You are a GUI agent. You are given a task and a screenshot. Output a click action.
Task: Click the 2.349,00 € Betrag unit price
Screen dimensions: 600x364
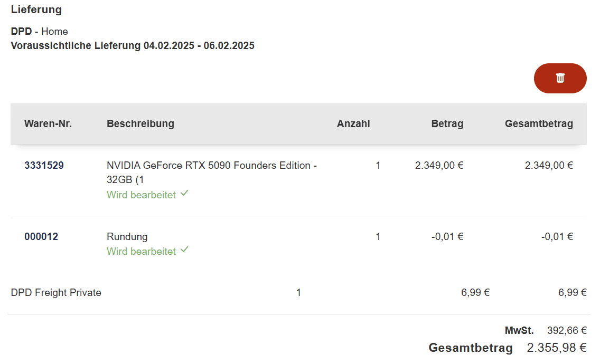[439, 166]
